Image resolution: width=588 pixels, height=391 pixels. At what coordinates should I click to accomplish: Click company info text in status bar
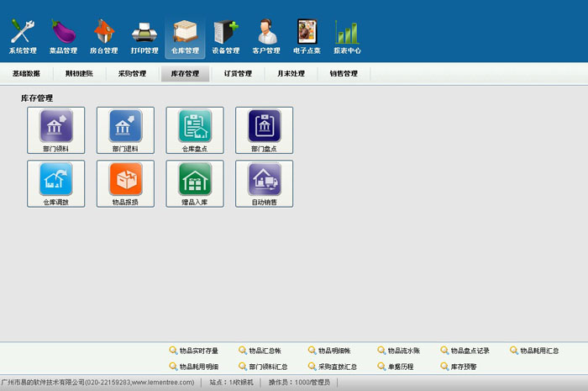point(98,383)
